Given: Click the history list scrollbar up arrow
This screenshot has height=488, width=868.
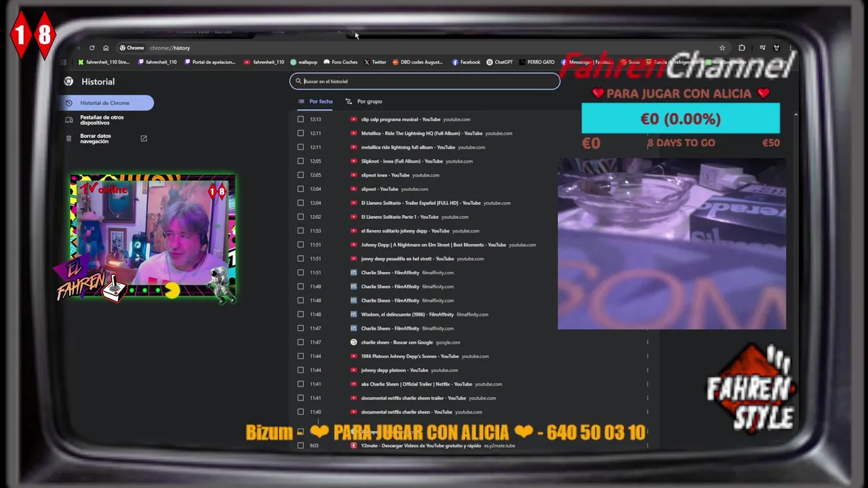Looking at the screenshot, I should [795, 115].
